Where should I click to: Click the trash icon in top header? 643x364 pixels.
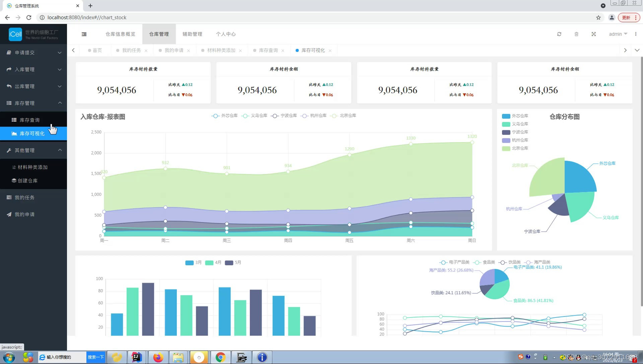[576, 34]
